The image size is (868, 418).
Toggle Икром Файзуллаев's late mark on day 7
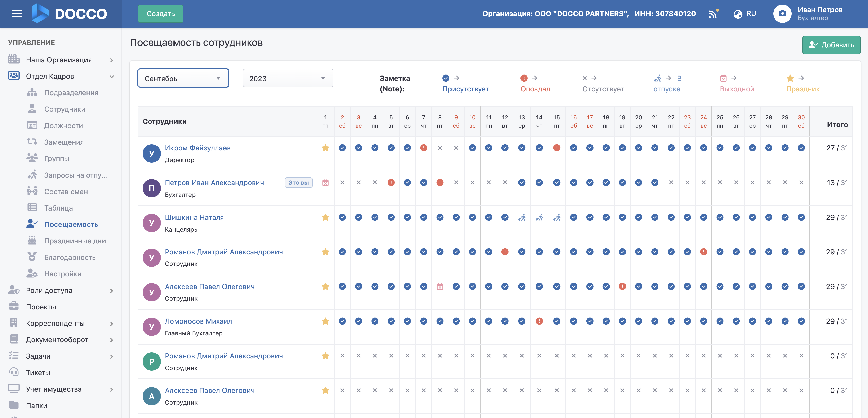[x=424, y=148]
